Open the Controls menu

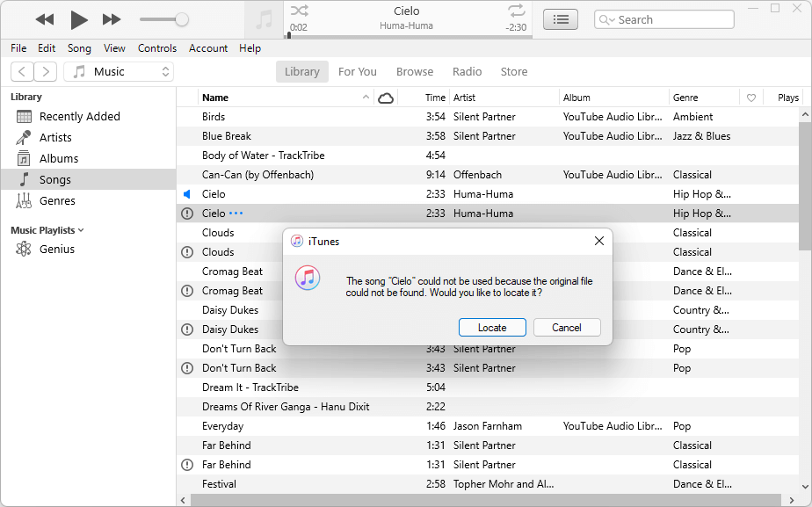(157, 48)
